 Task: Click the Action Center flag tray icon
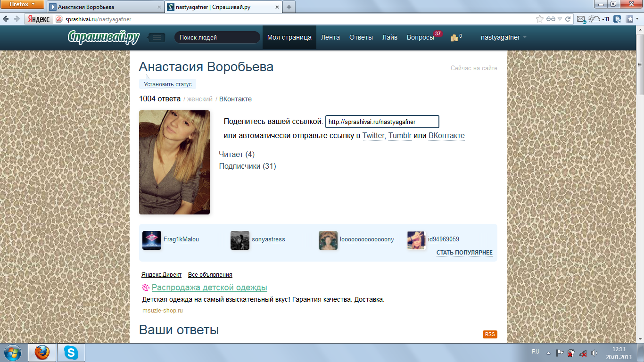pyautogui.click(x=560, y=353)
